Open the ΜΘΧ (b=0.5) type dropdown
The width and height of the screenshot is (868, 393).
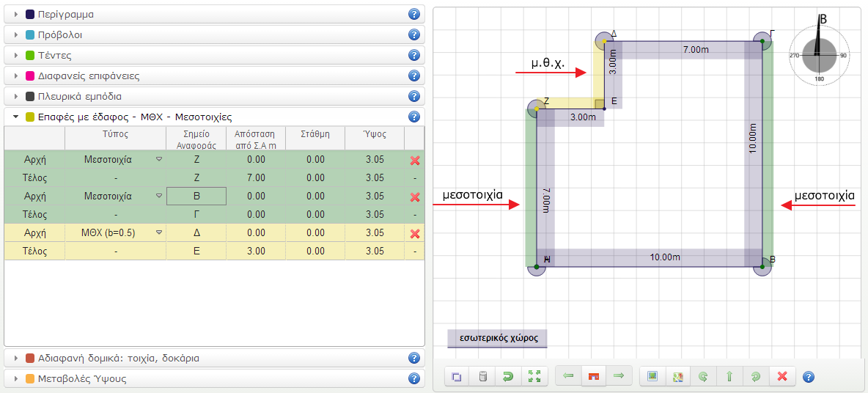tap(159, 233)
